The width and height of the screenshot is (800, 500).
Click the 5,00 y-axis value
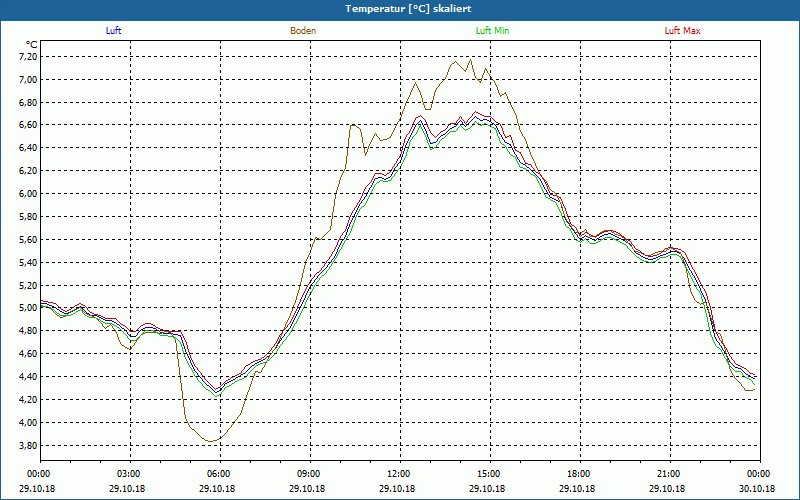[x=28, y=308]
